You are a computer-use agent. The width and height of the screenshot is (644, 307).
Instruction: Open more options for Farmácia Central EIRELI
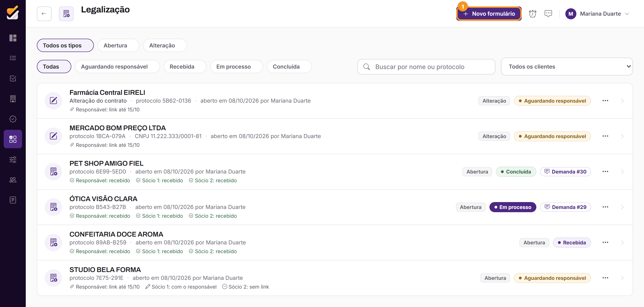605,101
